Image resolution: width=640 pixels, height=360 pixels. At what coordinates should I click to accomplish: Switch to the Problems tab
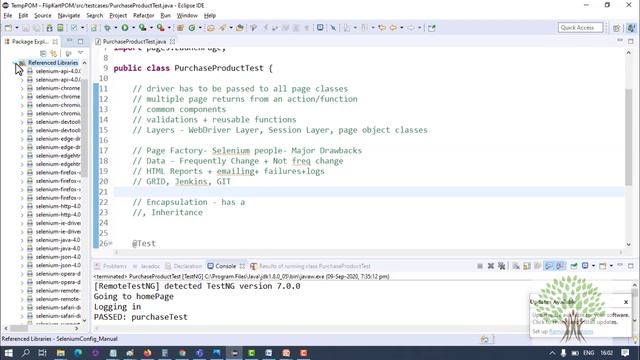click(x=111, y=266)
